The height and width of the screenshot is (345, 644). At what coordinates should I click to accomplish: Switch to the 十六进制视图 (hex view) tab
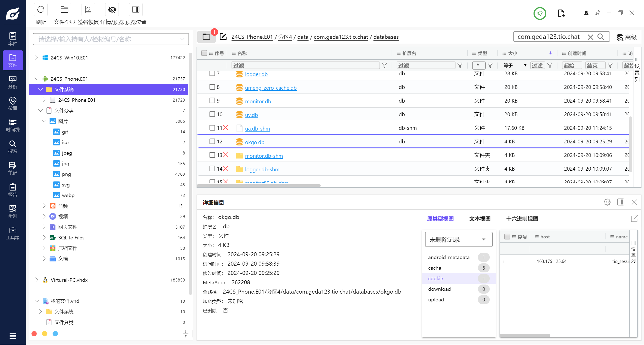tap(522, 219)
